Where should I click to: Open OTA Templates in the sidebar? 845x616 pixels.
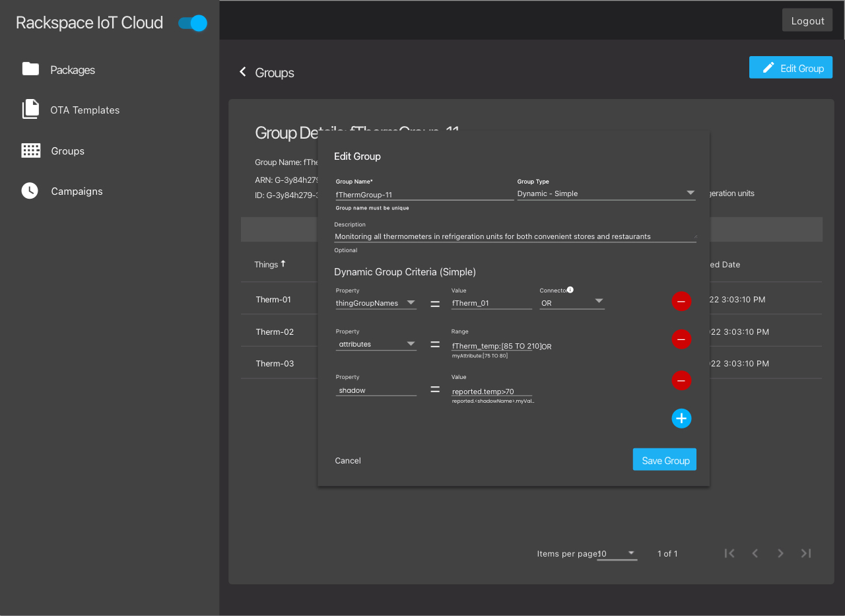click(84, 110)
